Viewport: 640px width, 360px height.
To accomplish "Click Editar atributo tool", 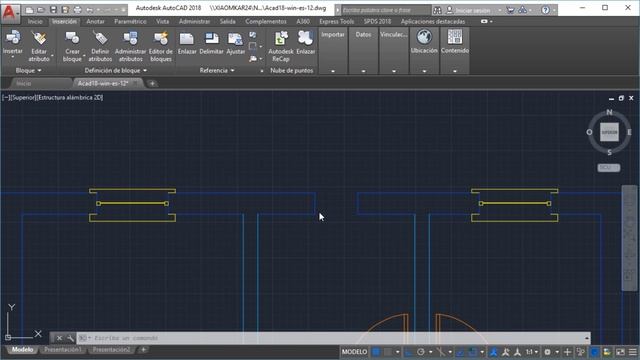I will click(39, 46).
